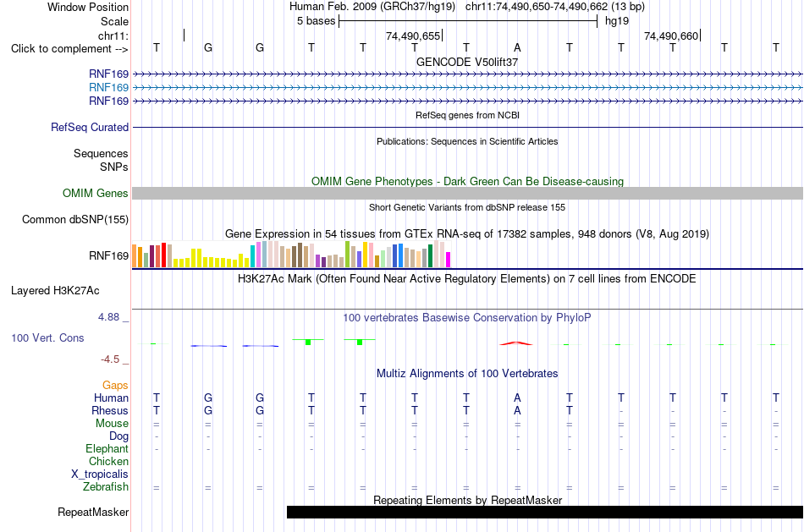Click the bright red bar in GTEx chart
The width and height of the screenshot is (804, 532).
[x=164, y=255]
